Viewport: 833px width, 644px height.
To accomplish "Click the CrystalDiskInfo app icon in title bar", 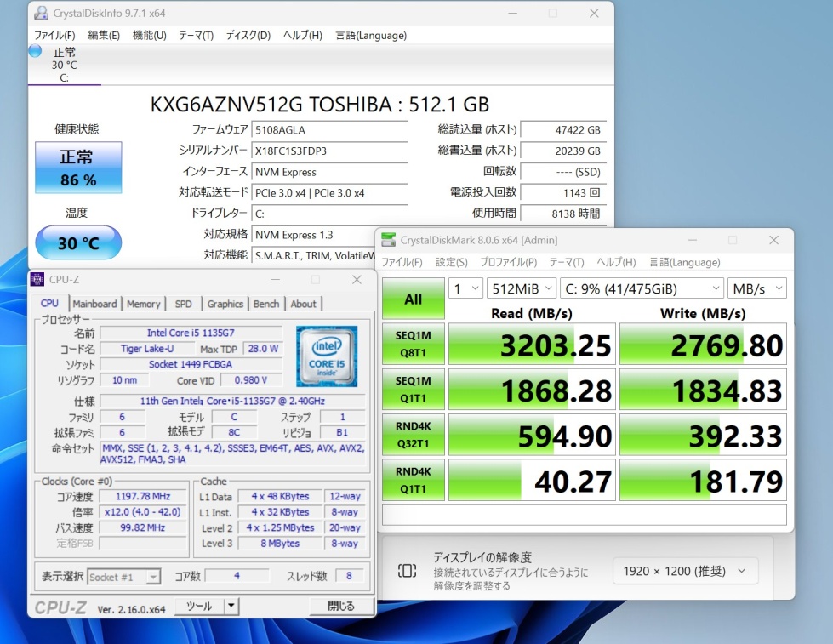I will (x=41, y=14).
